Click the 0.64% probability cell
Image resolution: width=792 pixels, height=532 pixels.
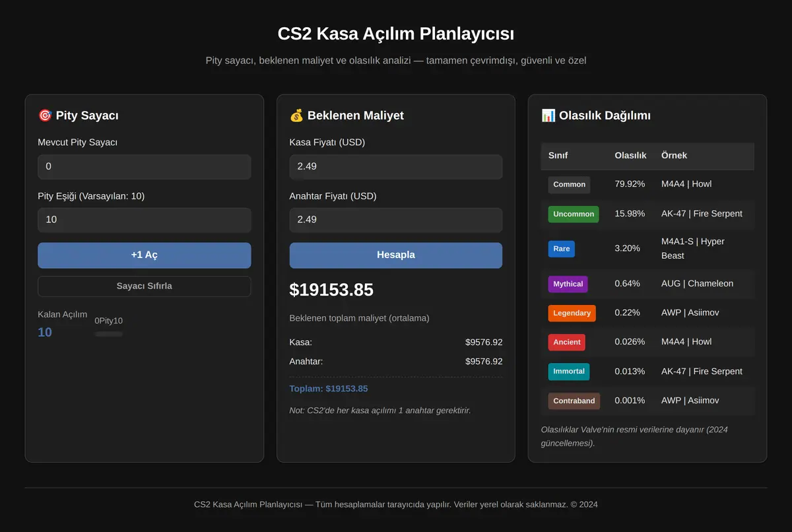click(x=627, y=284)
